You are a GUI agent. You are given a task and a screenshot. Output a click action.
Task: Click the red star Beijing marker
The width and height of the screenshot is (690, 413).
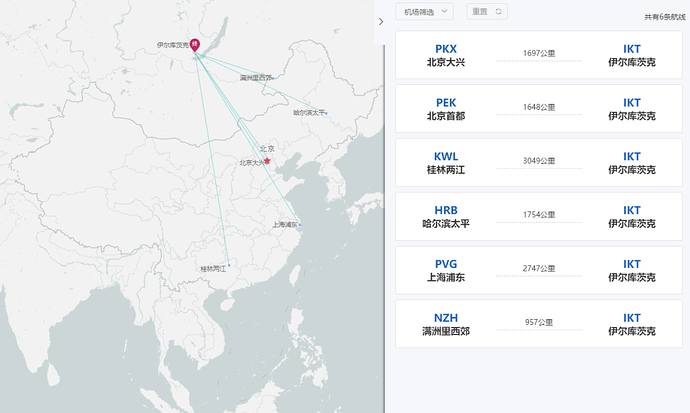click(267, 160)
